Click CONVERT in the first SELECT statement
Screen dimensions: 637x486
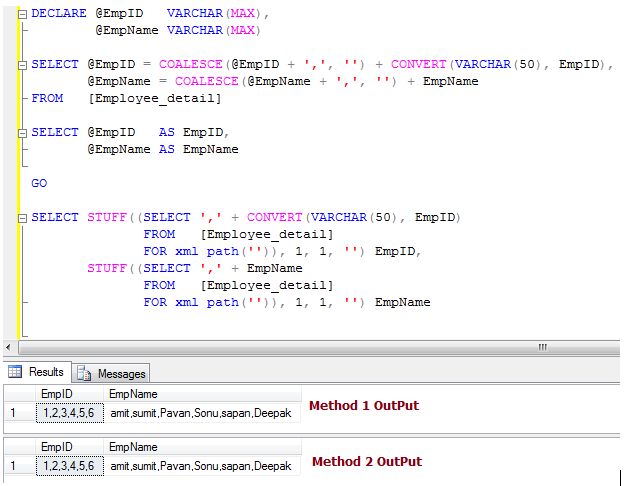pos(418,65)
